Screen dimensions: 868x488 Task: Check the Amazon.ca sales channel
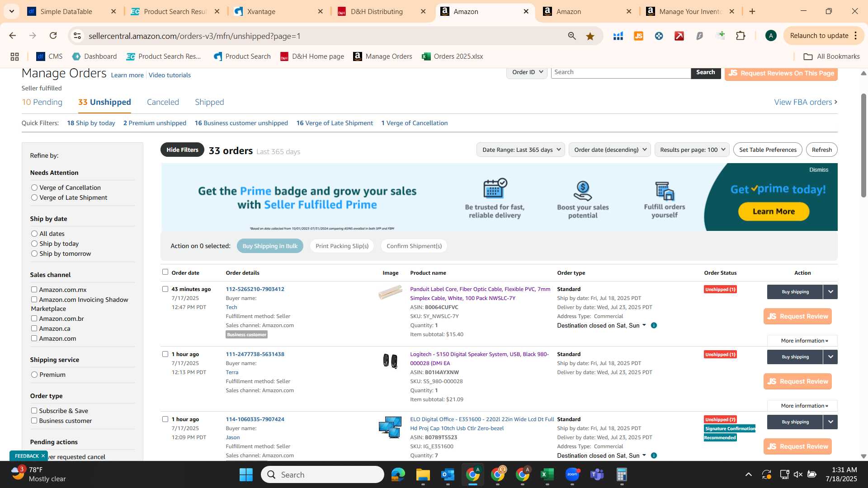tap(34, 328)
